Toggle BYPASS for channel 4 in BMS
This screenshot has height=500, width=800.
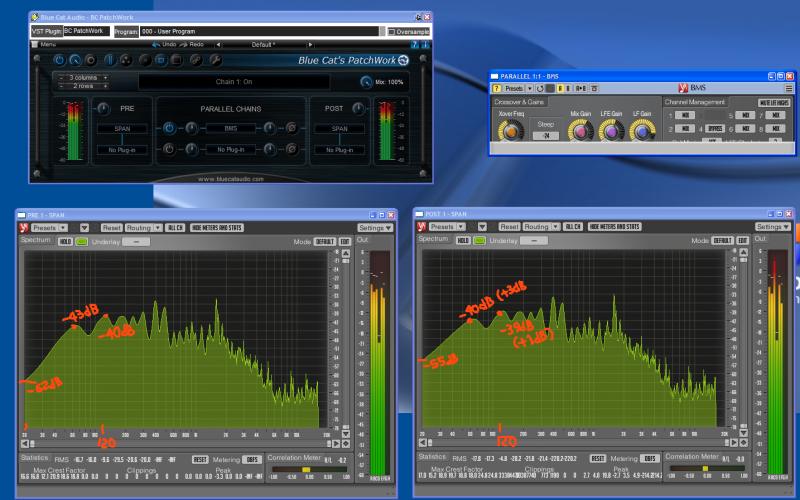pyautogui.click(x=715, y=129)
